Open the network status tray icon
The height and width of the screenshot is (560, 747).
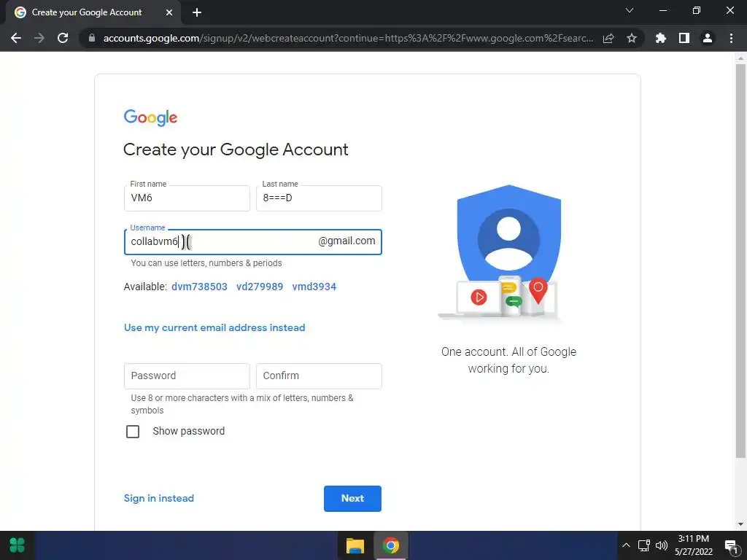click(643, 545)
